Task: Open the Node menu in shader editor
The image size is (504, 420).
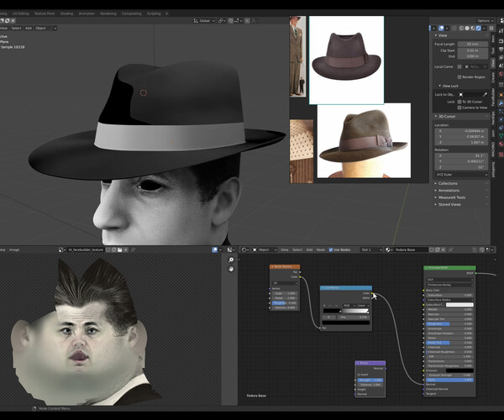Action: click(321, 249)
